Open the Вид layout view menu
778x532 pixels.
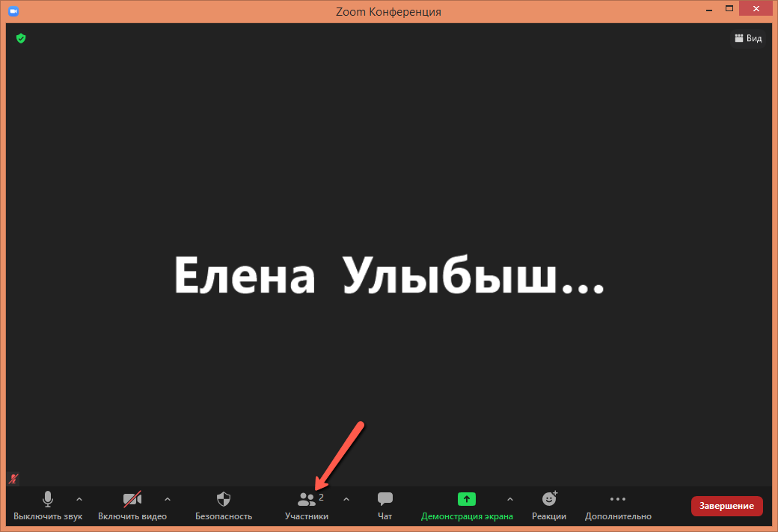point(748,38)
